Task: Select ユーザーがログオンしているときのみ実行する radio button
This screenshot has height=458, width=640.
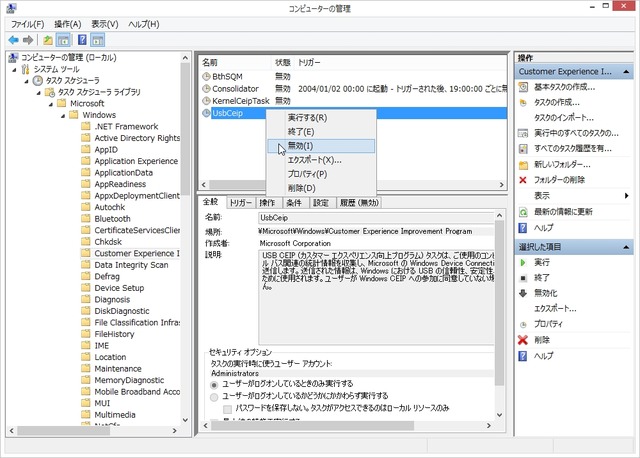Action: click(214, 385)
